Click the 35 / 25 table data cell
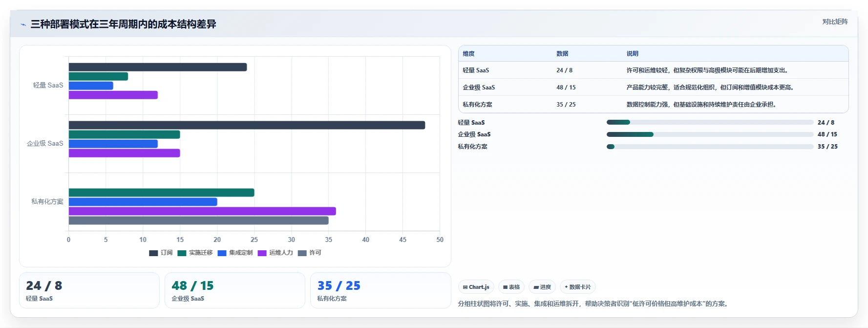The height and width of the screenshot is (328, 868). pyautogui.click(x=566, y=105)
